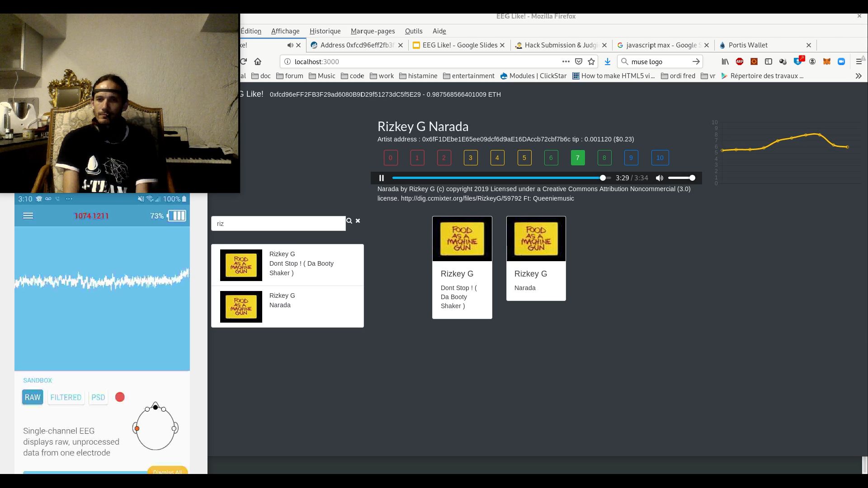
Task: Seek within the audio progress bar
Action: tap(501, 178)
